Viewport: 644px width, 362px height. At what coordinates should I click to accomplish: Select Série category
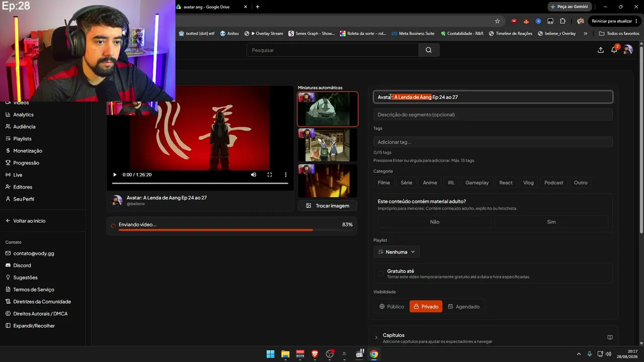(x=407, y=183)
